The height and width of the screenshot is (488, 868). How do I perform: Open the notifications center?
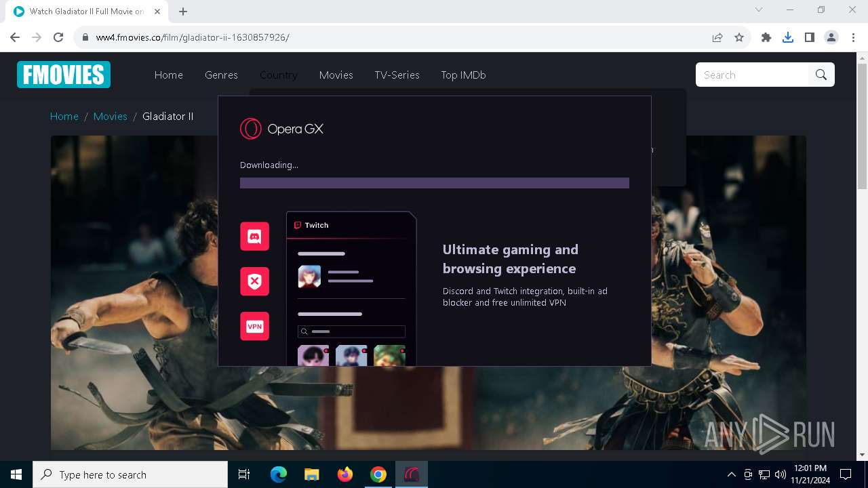(x=846, y=474)
